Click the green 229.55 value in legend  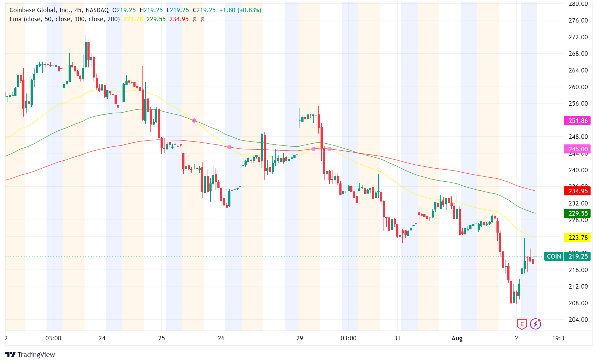click(156, 19)
